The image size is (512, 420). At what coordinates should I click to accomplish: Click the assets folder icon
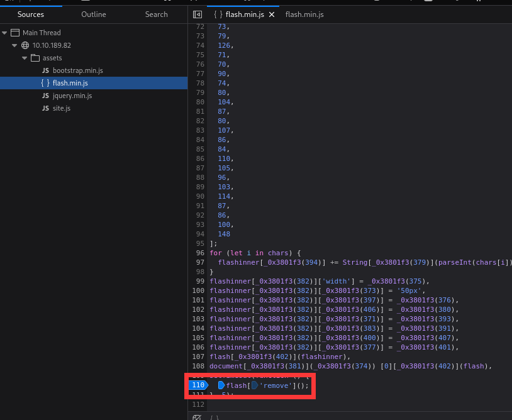click(35, 58)
